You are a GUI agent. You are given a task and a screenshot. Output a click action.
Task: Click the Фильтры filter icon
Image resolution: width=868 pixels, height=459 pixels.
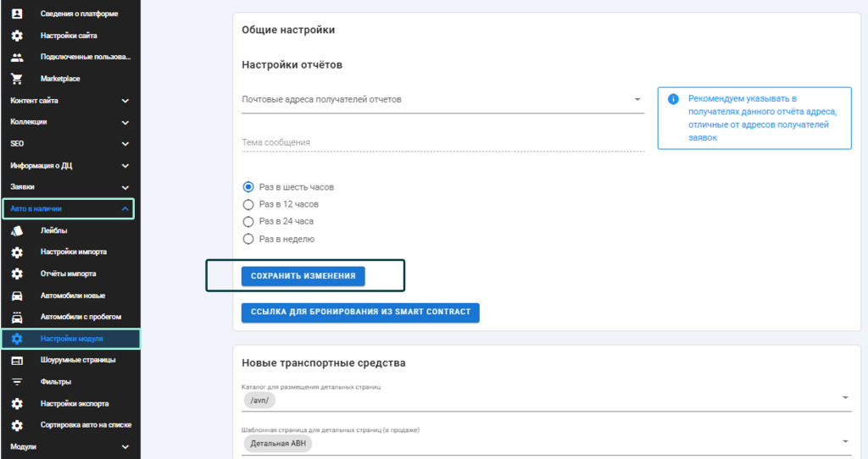pos(17,382)
